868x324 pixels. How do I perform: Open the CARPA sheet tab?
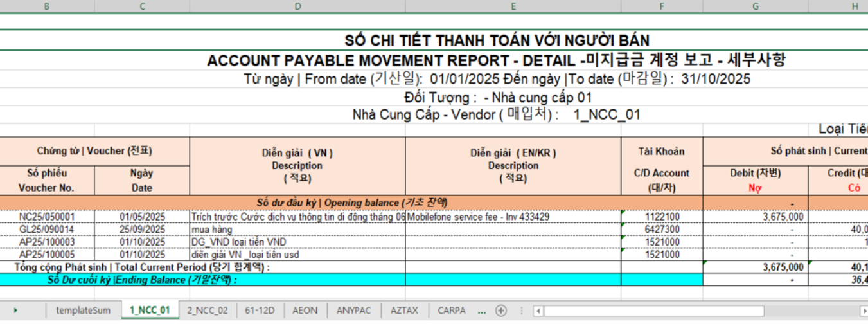tap(451, 310)
